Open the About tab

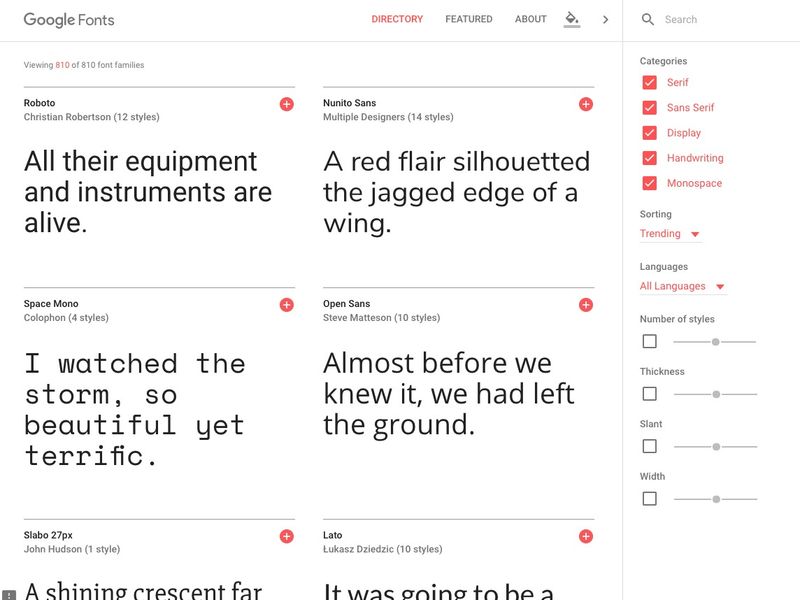(530, 19)
